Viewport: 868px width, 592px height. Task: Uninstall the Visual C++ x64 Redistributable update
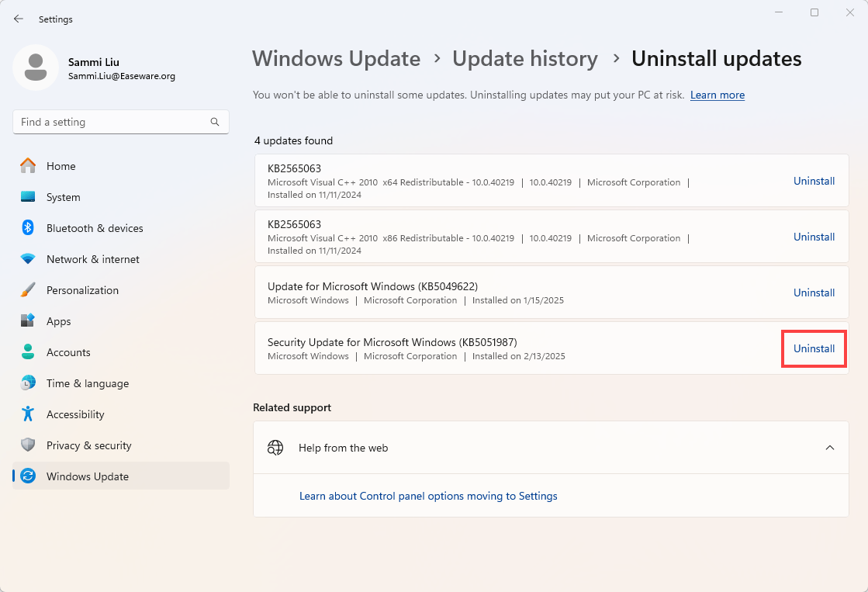814,181
